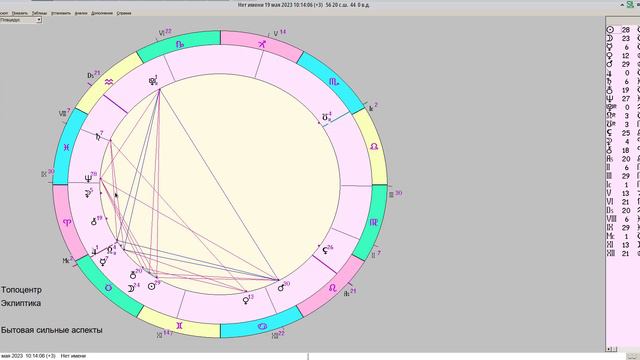Viewport: 640px width, 360px height.
Task: Click the Leo sign on the zodiac ring
Action: pyautogui.click(x=333, y=288)
